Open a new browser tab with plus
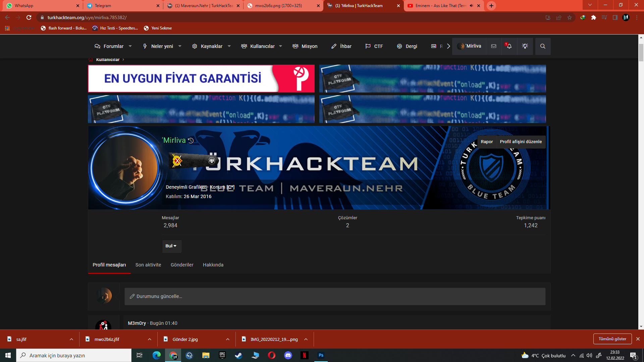Image resolution: width=644 pixels, height=362 pixels. [x=491, y=6]
